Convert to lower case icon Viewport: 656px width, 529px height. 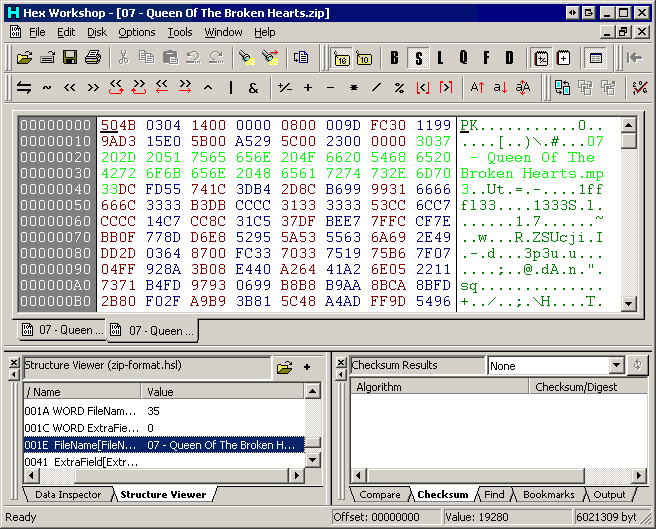[x=500, y=87]
